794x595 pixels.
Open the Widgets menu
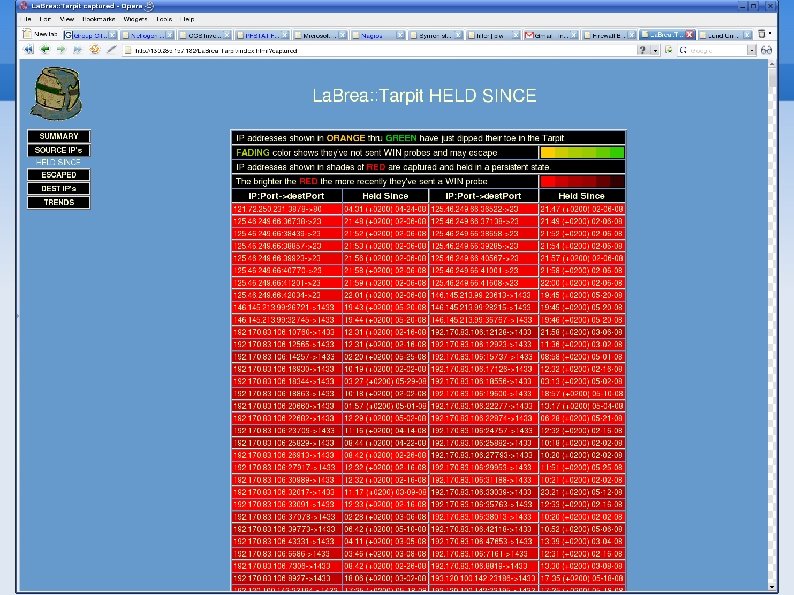click(135, 19)
